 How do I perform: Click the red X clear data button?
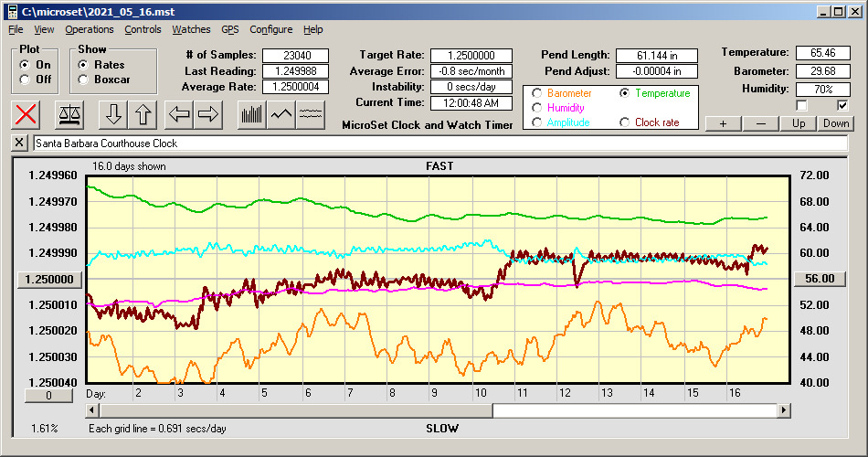pyautogui.click(x=26, y=114)
